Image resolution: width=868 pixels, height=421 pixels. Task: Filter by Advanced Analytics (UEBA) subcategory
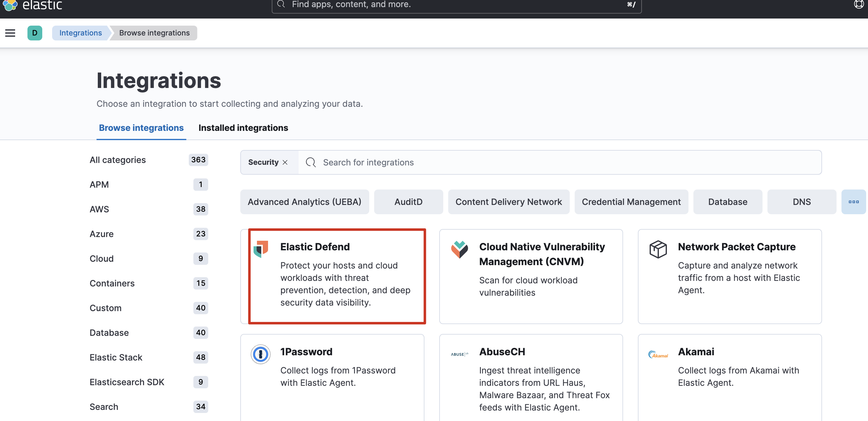click(x=305, y=202)
